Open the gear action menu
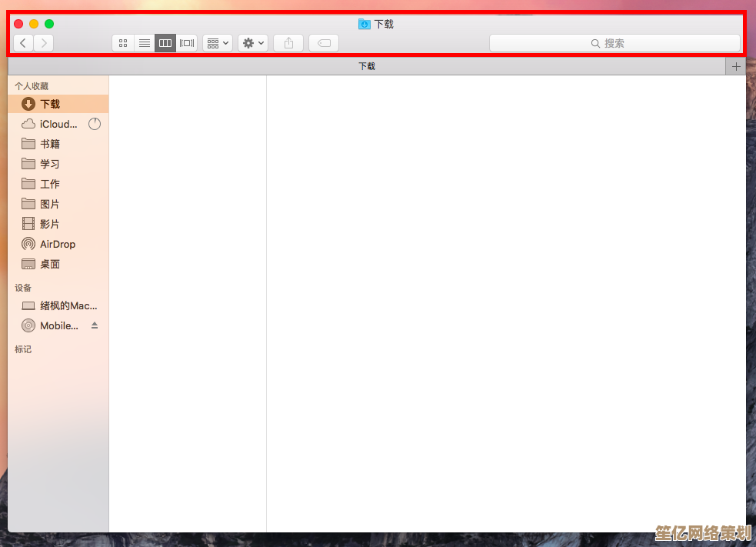Image resolution: width=756 pixels, height=547 pixels. [x=253, y=43]
